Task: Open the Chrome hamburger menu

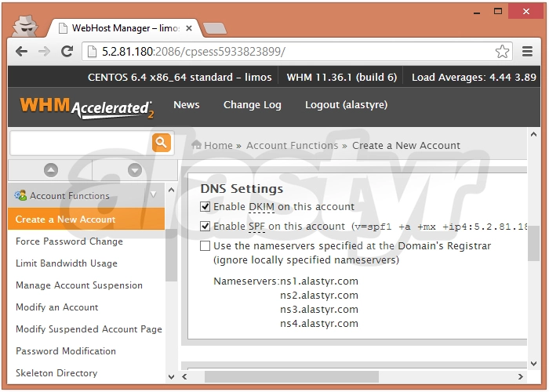Action: (x=527, y=52)
